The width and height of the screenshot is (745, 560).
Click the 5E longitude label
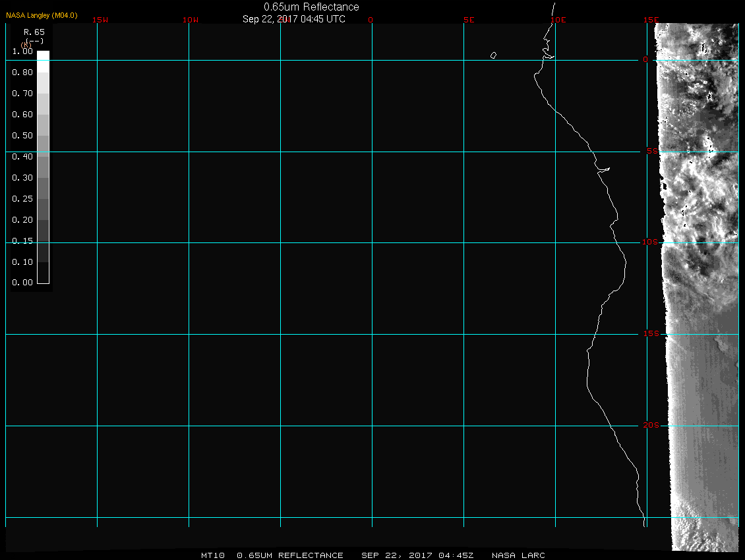pyautogui.click(x=469, y=20)
